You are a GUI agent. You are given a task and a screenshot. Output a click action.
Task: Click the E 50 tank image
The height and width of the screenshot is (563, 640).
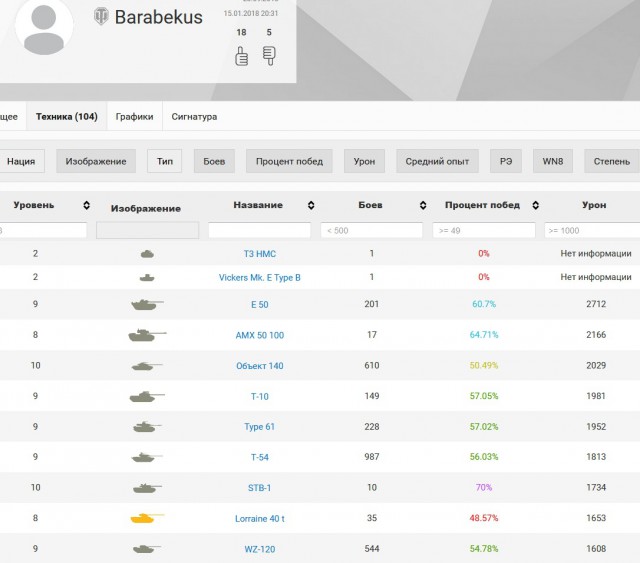click(147, 304)
